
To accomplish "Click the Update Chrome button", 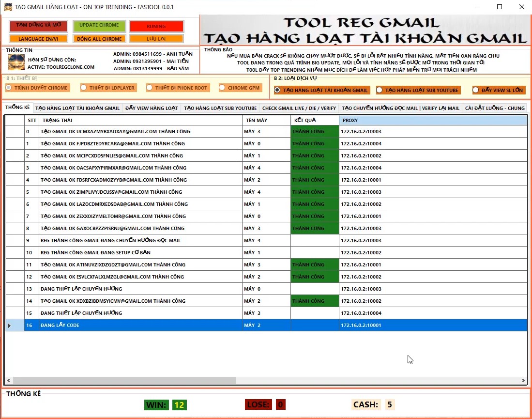I will 99,25.
